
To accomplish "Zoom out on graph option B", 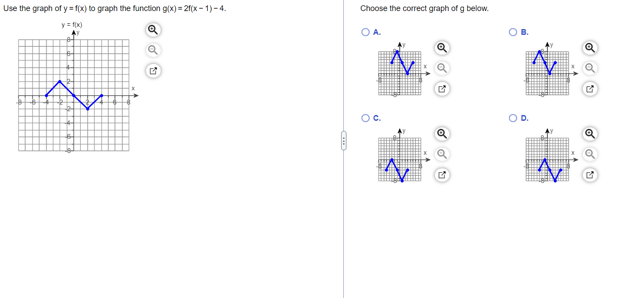I will point(590,68).
